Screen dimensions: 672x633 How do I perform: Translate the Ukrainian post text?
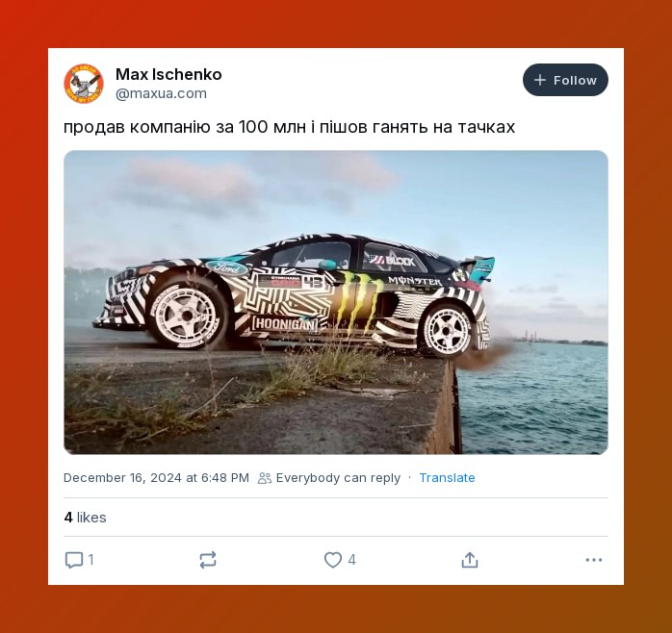click(447, 478)
